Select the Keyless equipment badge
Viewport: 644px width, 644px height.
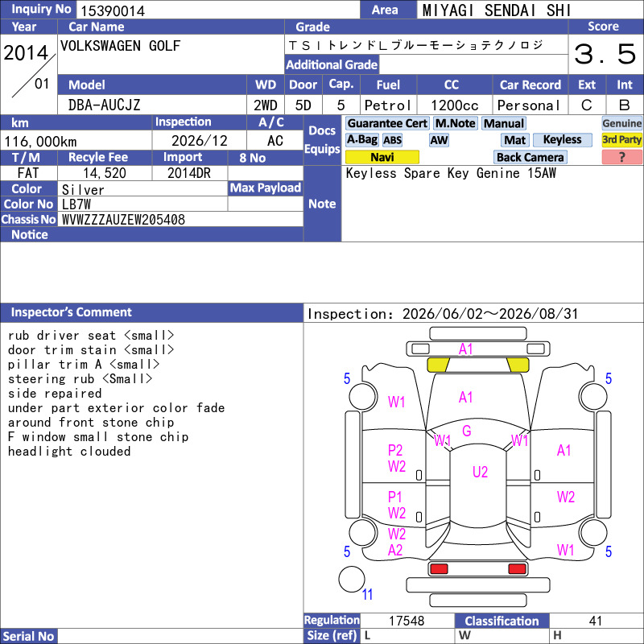tap(562, 139)
